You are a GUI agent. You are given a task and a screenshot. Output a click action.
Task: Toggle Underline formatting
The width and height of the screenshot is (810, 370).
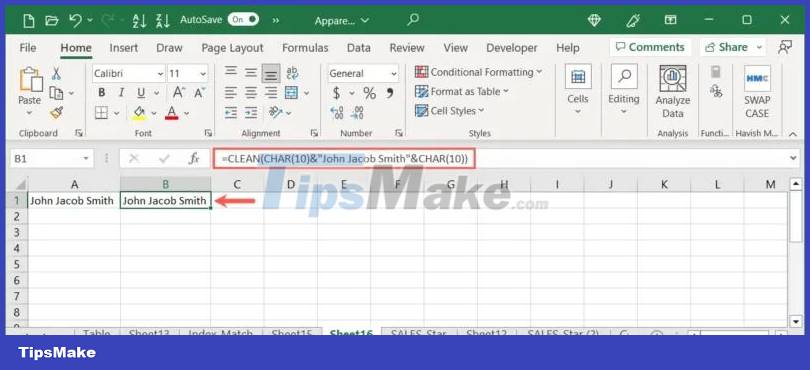141,93
